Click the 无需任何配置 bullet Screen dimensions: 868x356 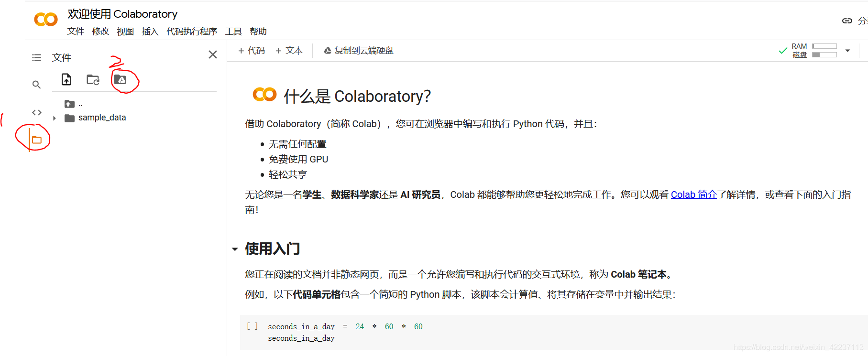pos(297,144)
